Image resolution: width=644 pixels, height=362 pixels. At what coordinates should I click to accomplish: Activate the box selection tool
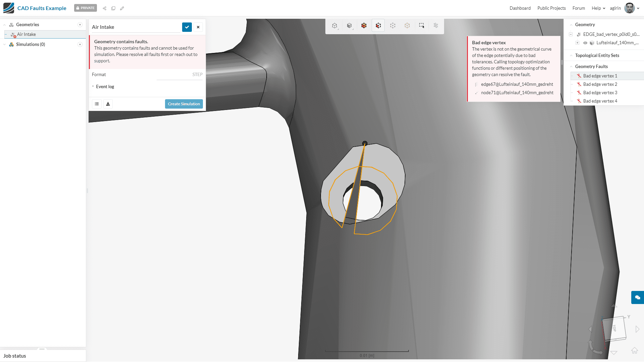pyautogui.click(x=422, y=25)
